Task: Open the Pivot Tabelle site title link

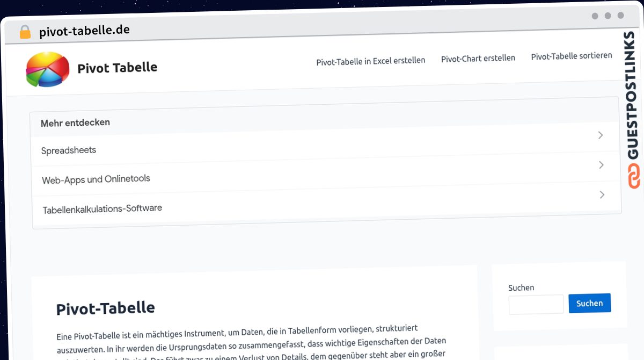Action: tap(117, 68)
